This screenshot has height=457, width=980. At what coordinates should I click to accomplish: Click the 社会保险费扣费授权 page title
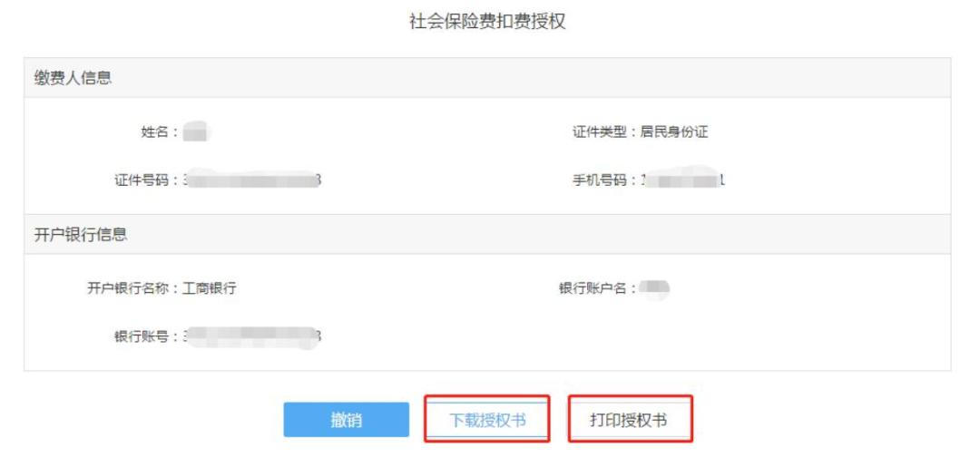[x=487, y=23]
